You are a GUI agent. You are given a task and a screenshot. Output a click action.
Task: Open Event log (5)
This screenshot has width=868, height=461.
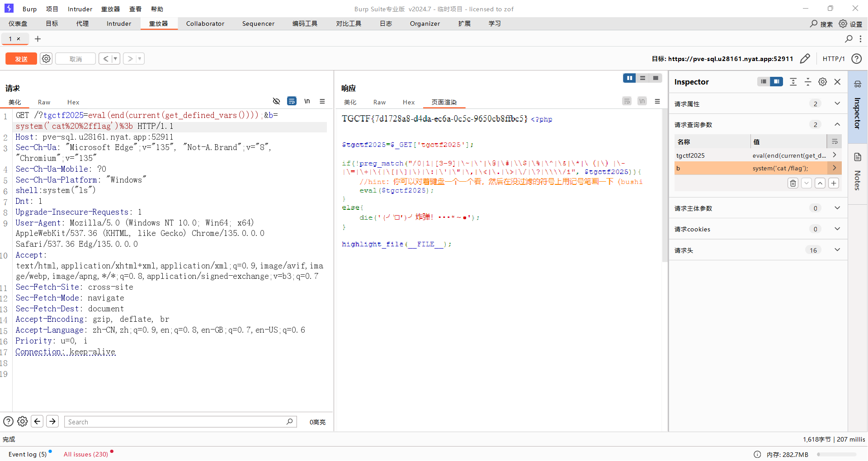coord(28,454)
